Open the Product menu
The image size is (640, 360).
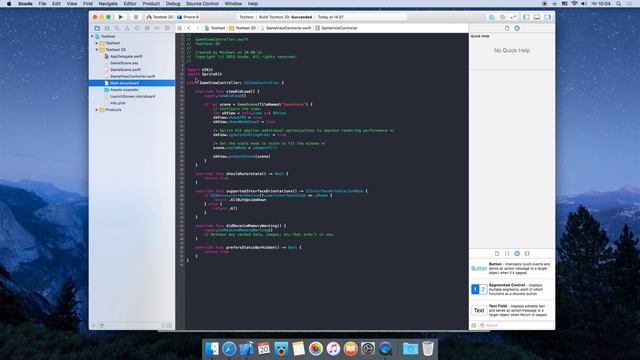(x=151, y=4)
